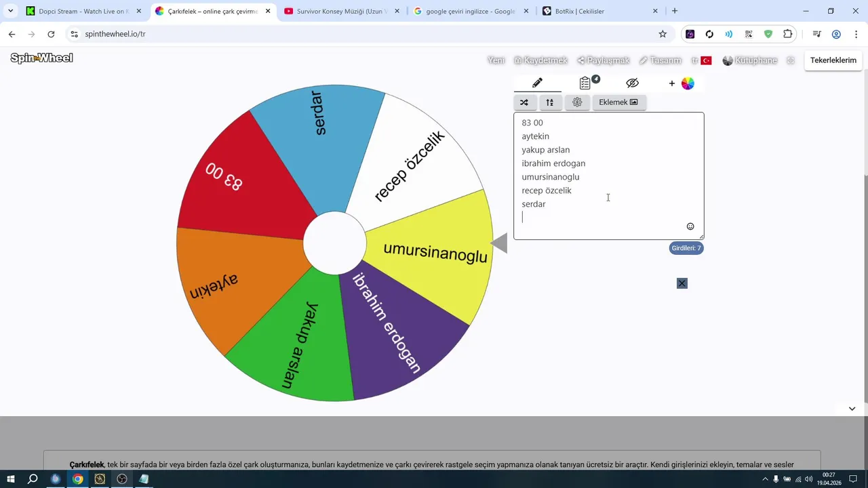Viewport: 868px width, 488px height.
Task: Open the Chrome profile icon
Action: point(836,34)
